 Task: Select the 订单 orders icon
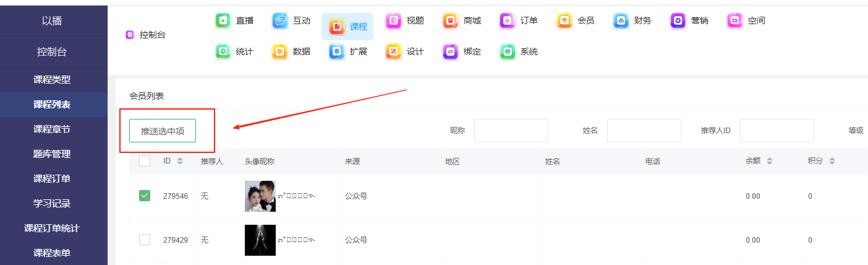coord(508,20)
